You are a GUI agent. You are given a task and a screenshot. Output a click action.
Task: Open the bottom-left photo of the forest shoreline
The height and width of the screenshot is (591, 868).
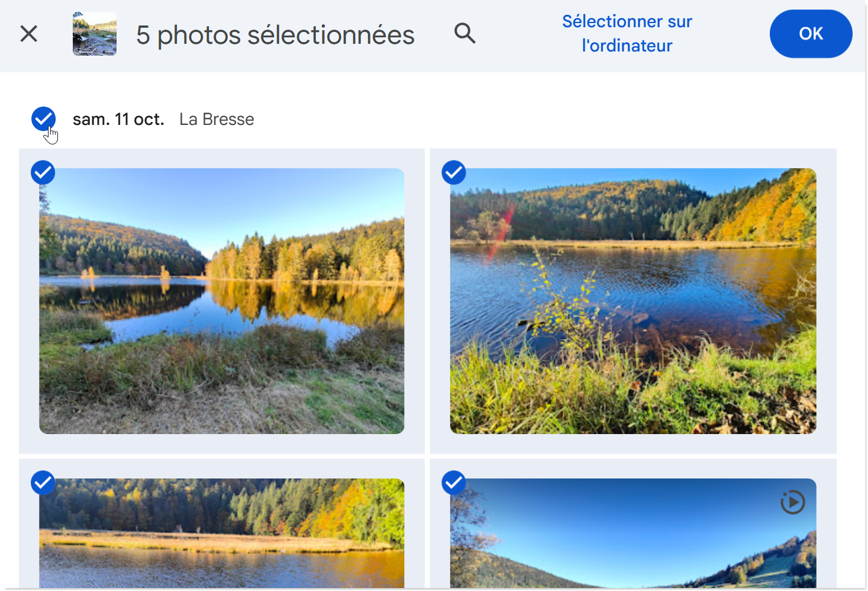tap(222, 533)
